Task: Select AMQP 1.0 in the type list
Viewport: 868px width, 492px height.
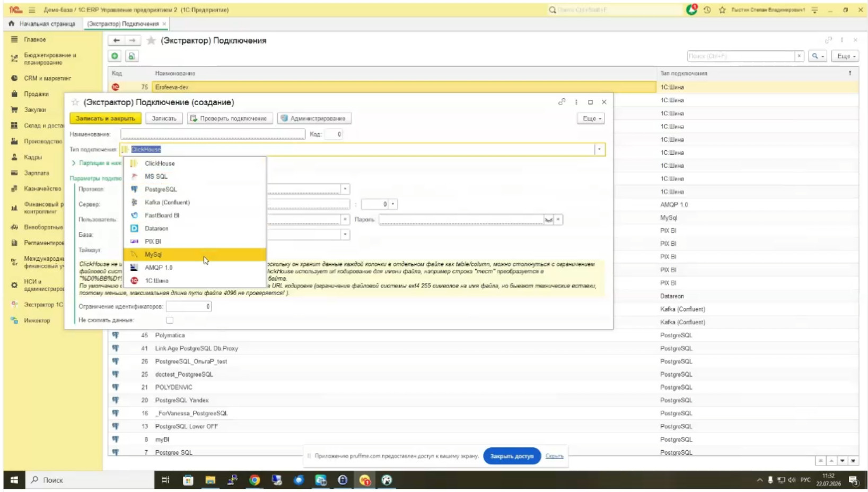Action: 195,267
